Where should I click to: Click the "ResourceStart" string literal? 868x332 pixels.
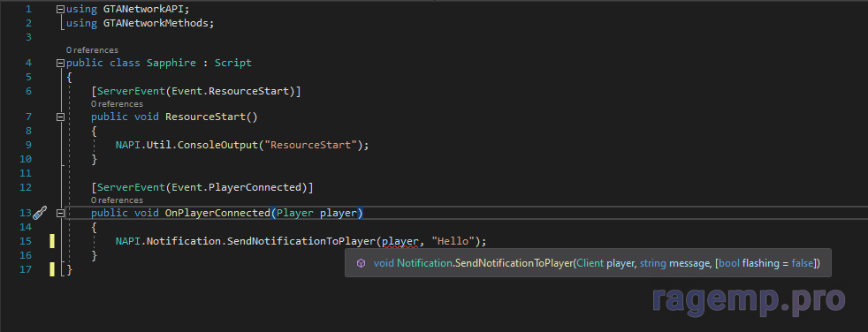pos(310,145)
